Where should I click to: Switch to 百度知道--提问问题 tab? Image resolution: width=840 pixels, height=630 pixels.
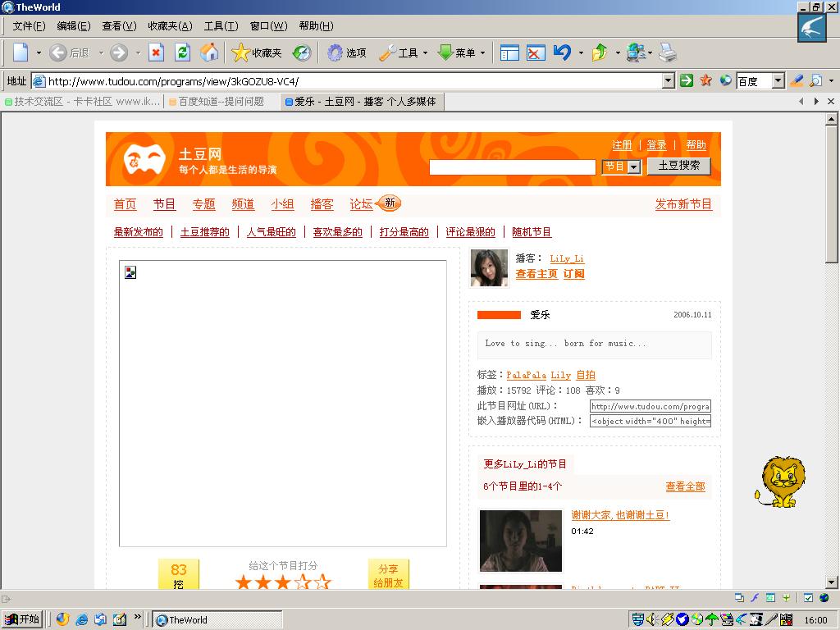(217, 101)
